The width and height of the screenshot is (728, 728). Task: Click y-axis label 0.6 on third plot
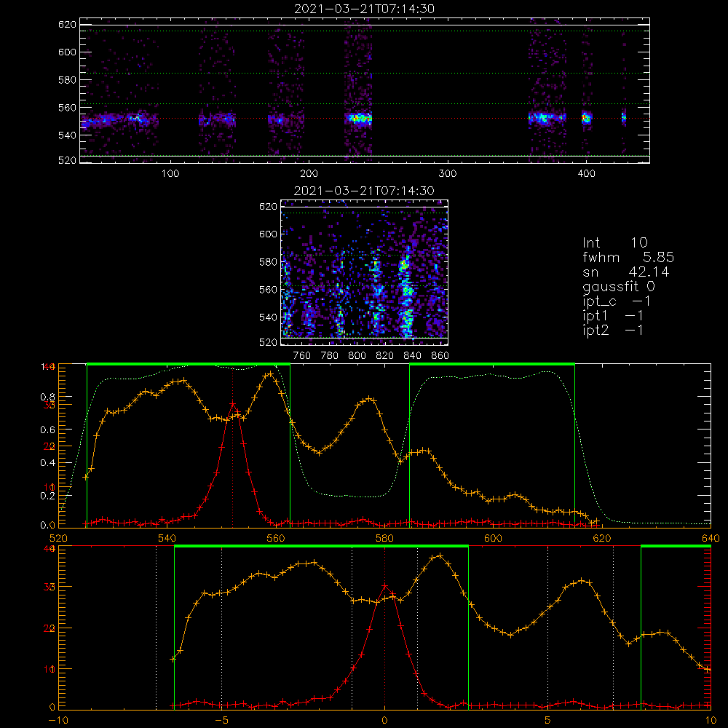[48, 430]
